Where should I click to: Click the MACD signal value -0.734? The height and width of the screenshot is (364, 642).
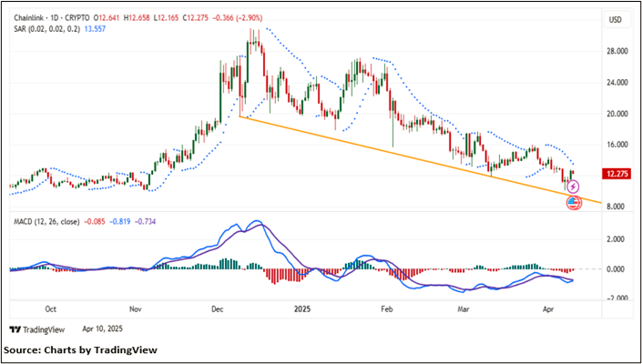145,222
